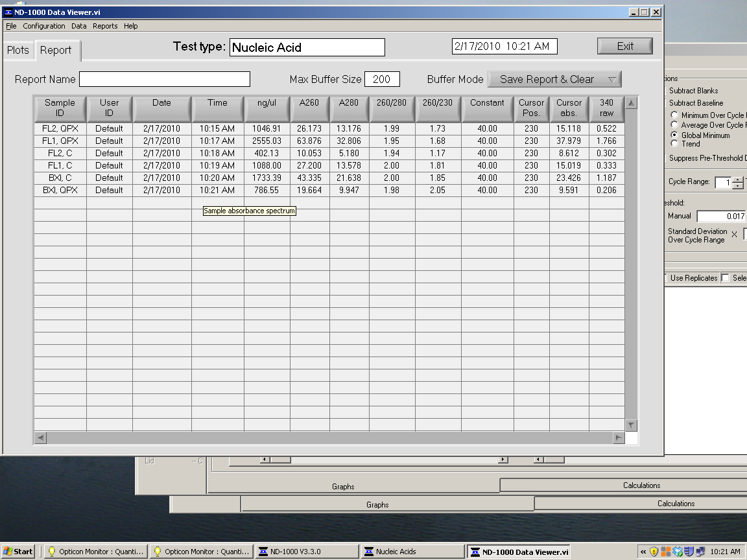The image size is (747, 560).
Task: Click the Report Name input field
Action: coord(164,79)
